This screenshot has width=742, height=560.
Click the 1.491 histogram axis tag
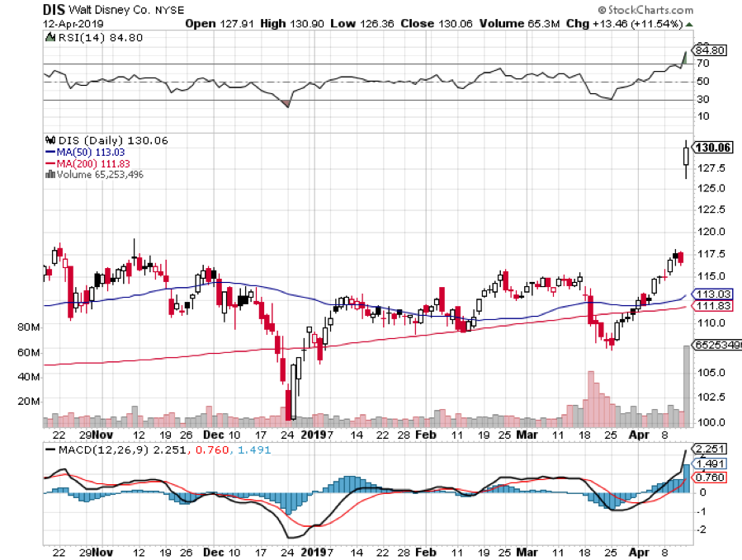point(709,464)
